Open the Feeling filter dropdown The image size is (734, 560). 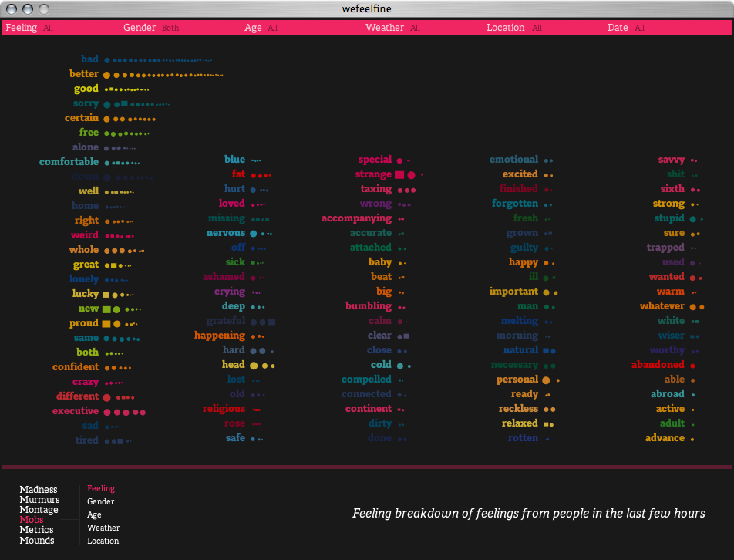(x=22, y=28)
